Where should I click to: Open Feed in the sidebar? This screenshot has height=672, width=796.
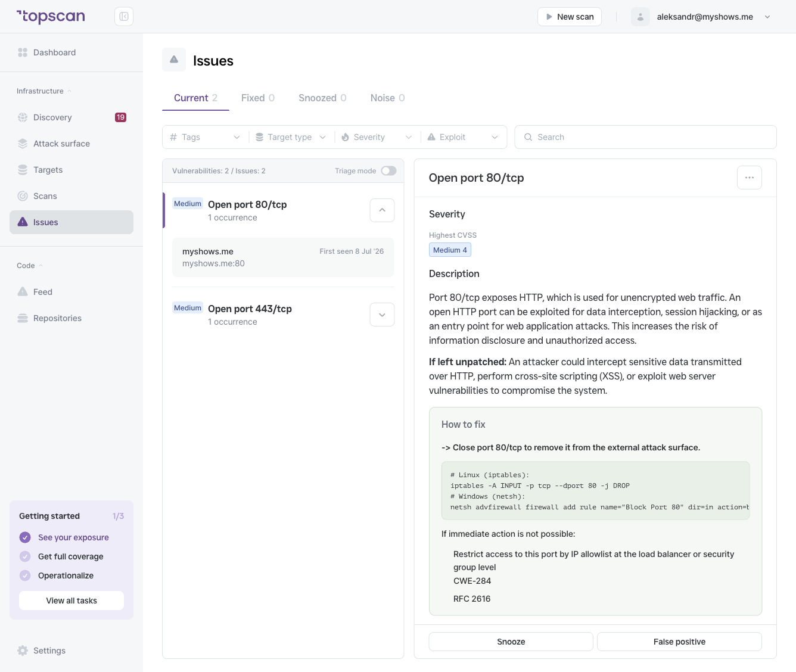pyautogui.click(x=71, y=292)
